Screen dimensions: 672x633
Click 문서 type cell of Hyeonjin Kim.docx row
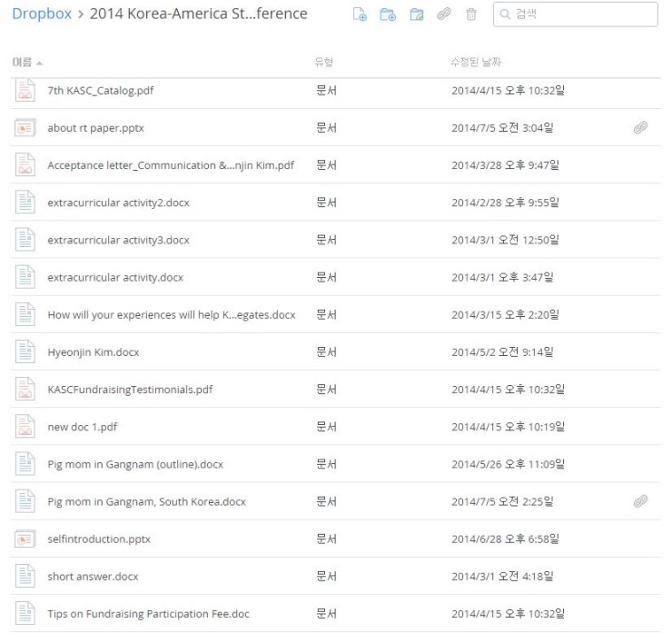[x=326, y=351]
